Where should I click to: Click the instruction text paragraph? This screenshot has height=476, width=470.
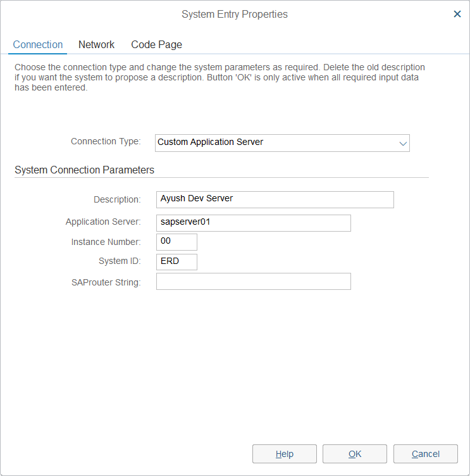(x=220, y=77)
